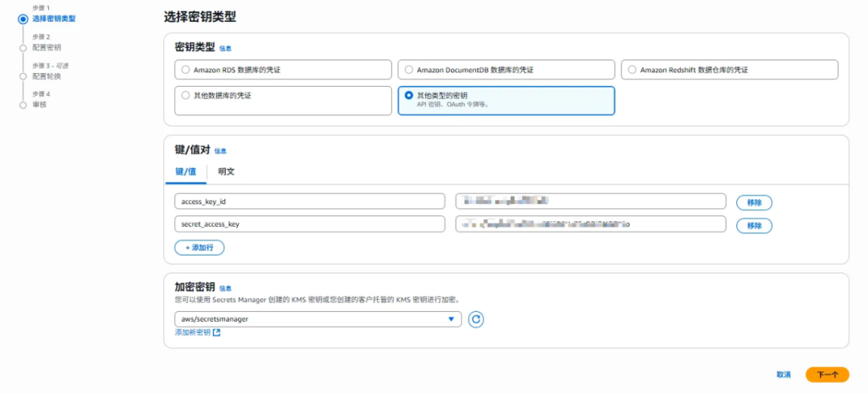Select Amazon DocumentDB database credentials option
The image size is (868, 394).
click(x=506, y=70)
